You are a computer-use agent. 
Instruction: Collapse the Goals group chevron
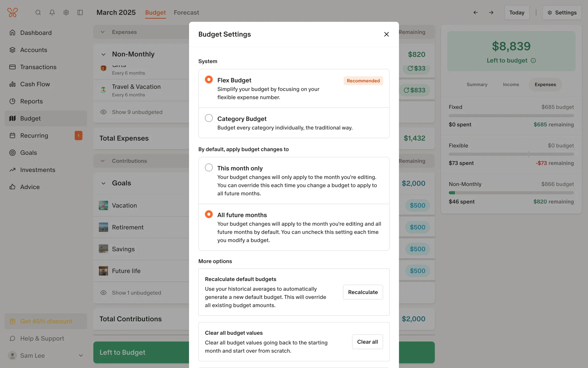point(104,183)
